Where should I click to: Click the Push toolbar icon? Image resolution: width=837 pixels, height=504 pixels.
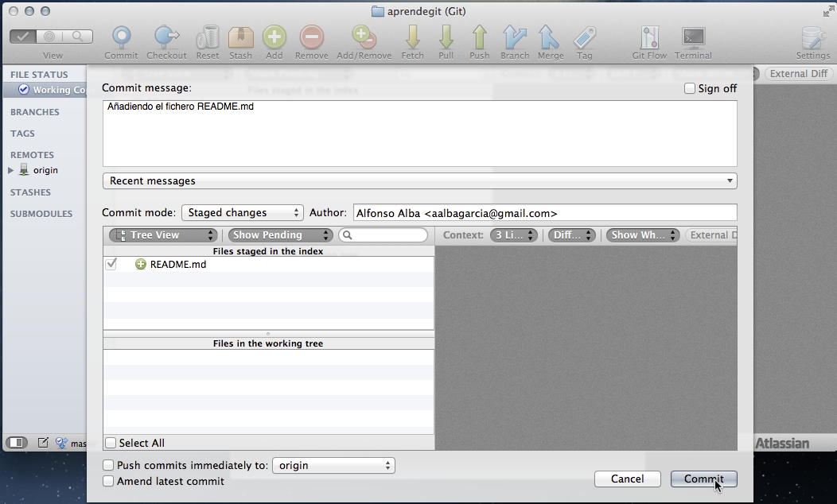tap(479, 37)
